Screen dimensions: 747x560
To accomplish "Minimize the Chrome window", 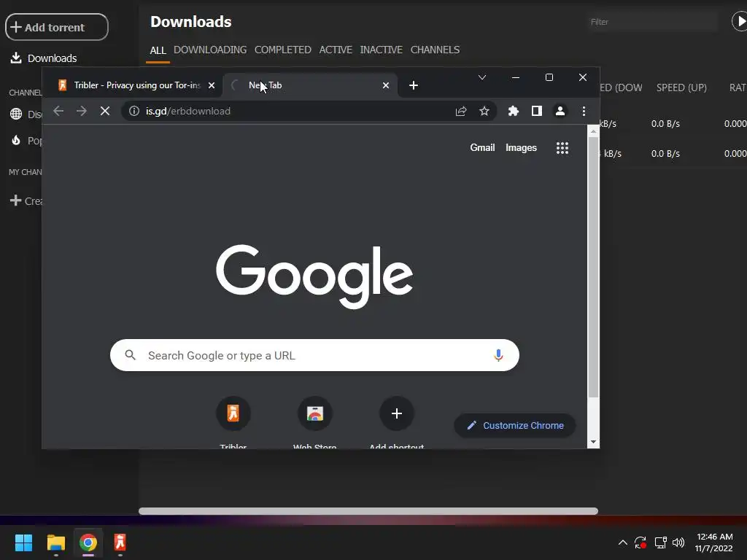I will (x=516, y=77).
